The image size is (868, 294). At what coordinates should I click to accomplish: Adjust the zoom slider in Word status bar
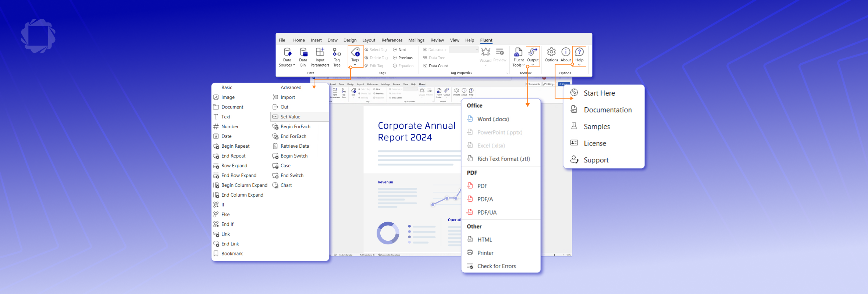pos(554,255)
